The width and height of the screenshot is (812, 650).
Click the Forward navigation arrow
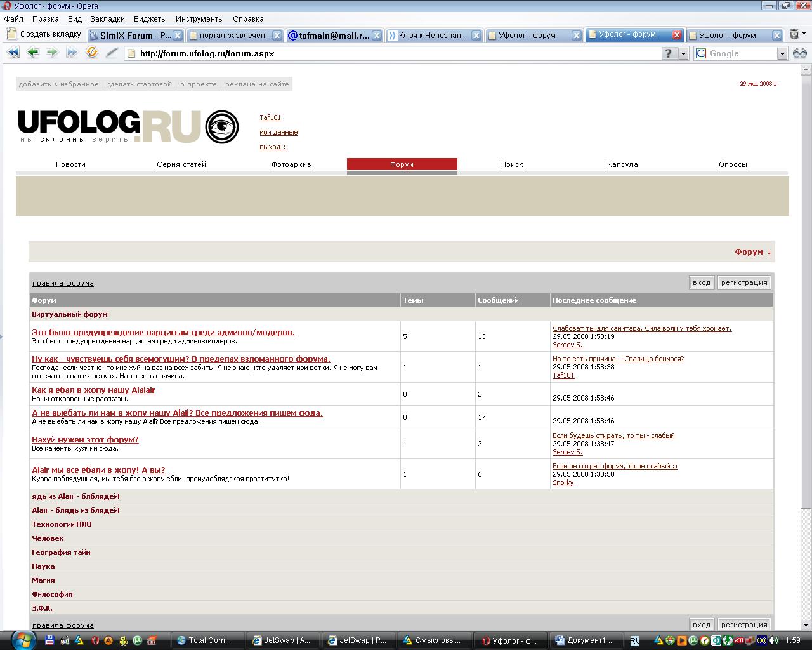tap(52, 53)
